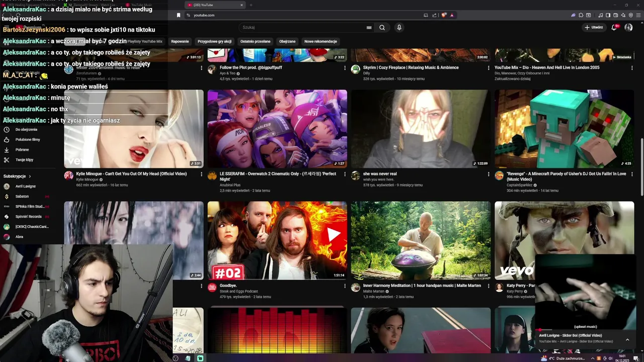
Task: Open CaptainSparklez channel avatar
Action: 499,175
